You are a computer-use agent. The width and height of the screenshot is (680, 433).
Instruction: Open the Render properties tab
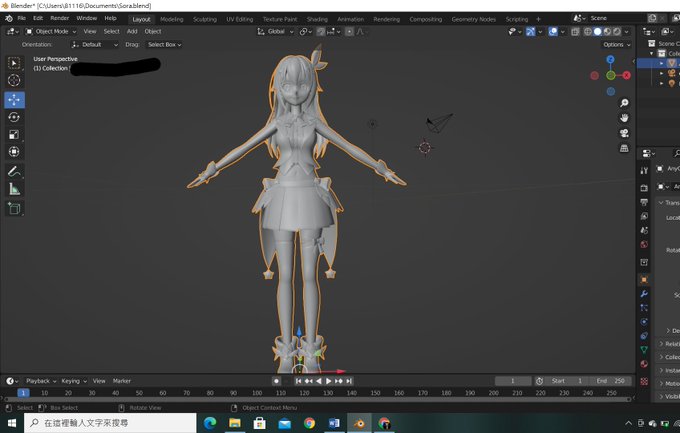pos(644,188)
